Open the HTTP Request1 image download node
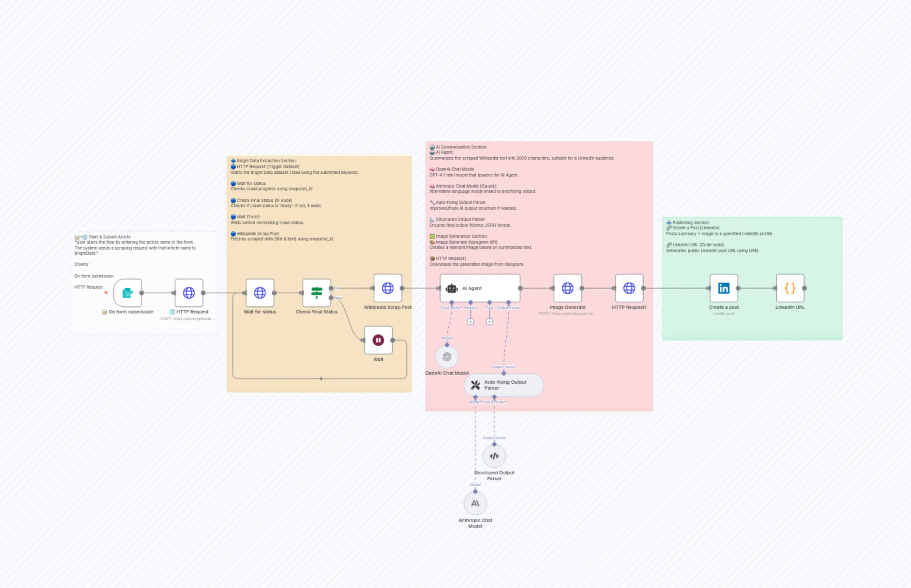 tap(629, 289)
